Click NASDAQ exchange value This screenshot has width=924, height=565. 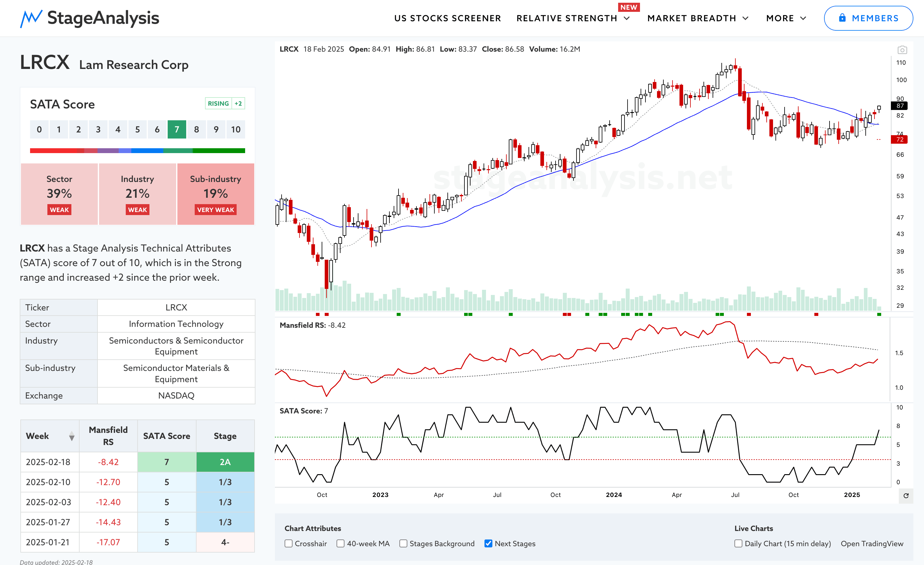pos(176,395)
